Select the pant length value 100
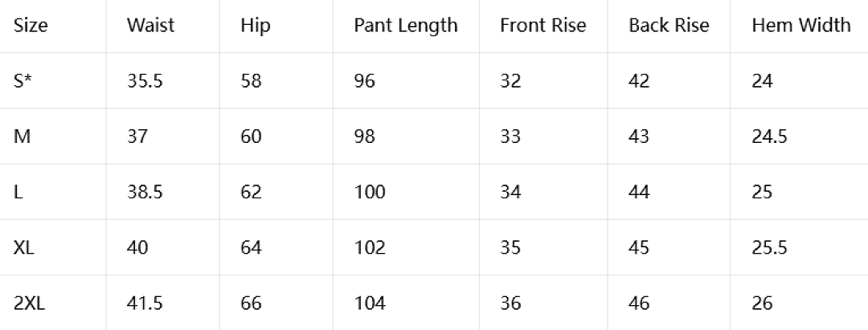Image resolution: width=868 pixels, height=330 pixels. click(370, 192)
